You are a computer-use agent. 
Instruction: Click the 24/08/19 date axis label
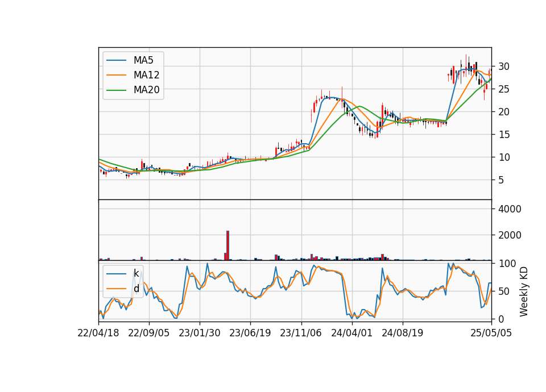(403, 333)
